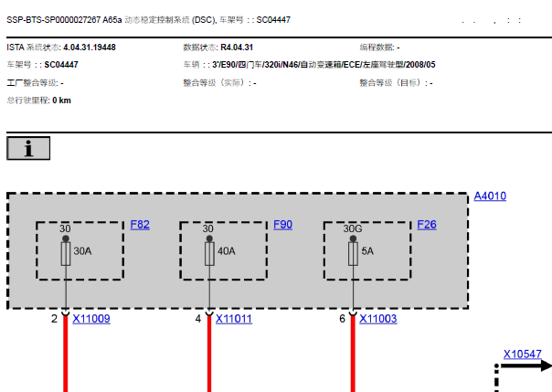
Task: Select the data status R4.04.31 value
Action: point(237,48)
